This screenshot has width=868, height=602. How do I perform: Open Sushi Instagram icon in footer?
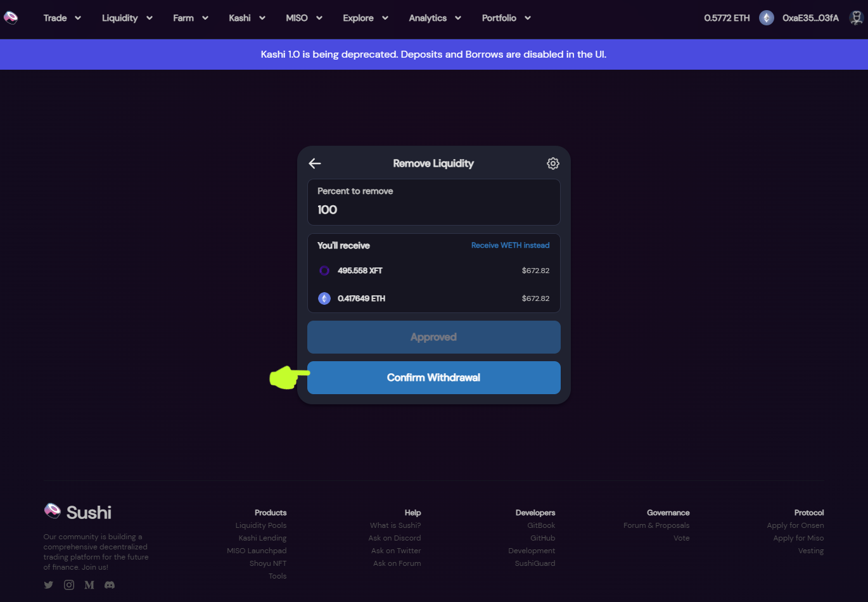69,585
